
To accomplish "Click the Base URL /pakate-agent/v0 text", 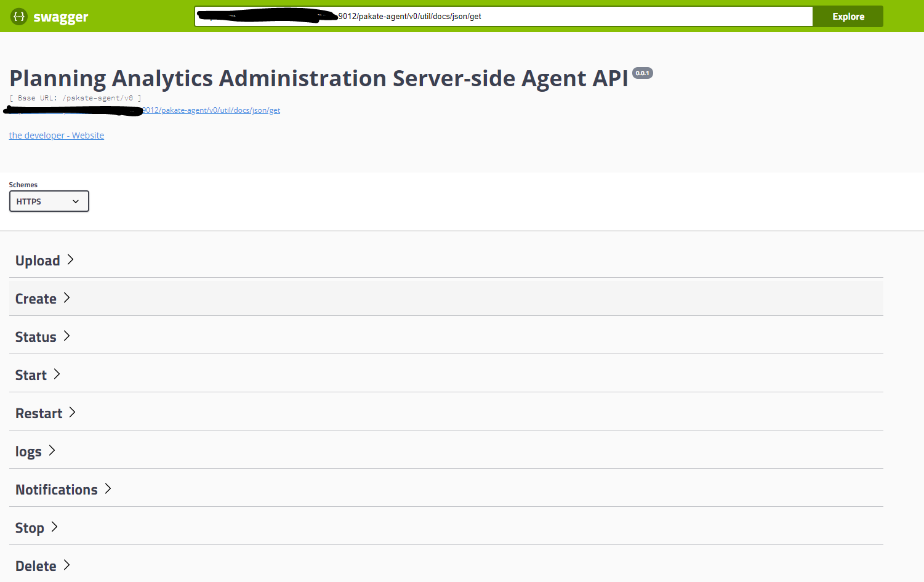I will coord(75,98).
